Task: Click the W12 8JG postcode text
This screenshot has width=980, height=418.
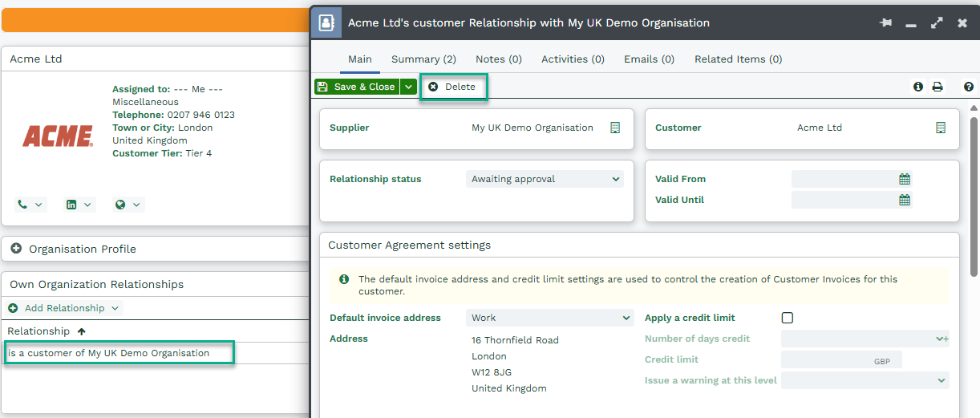Action: 492,372
